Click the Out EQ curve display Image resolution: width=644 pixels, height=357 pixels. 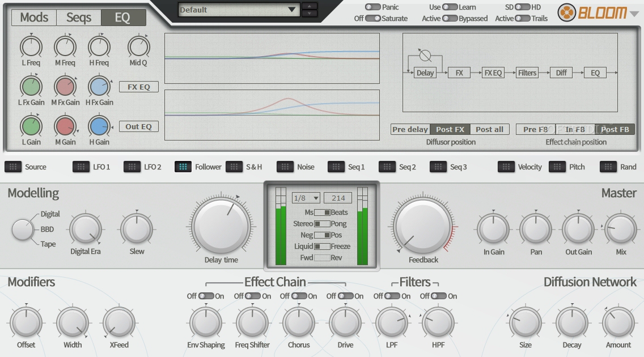(x=272, y=115)
